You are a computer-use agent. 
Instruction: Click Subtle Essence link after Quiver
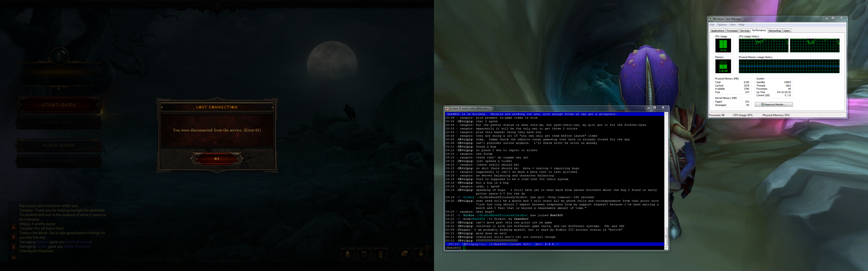(x=76, y=246)
